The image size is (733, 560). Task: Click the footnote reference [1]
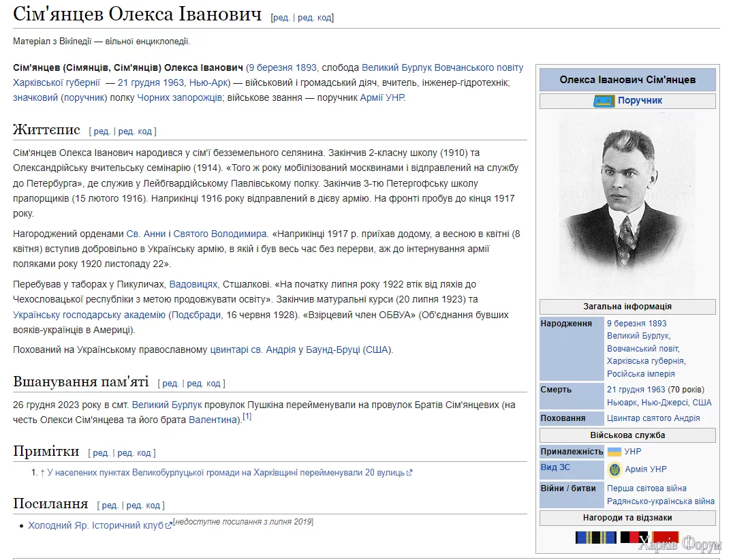click(247, 416)
